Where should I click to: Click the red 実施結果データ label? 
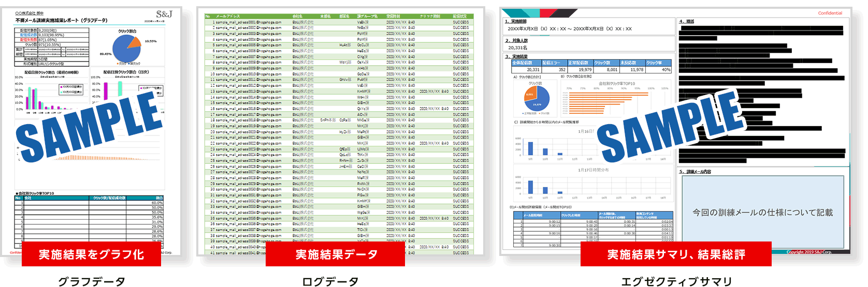tap(336, 254)
